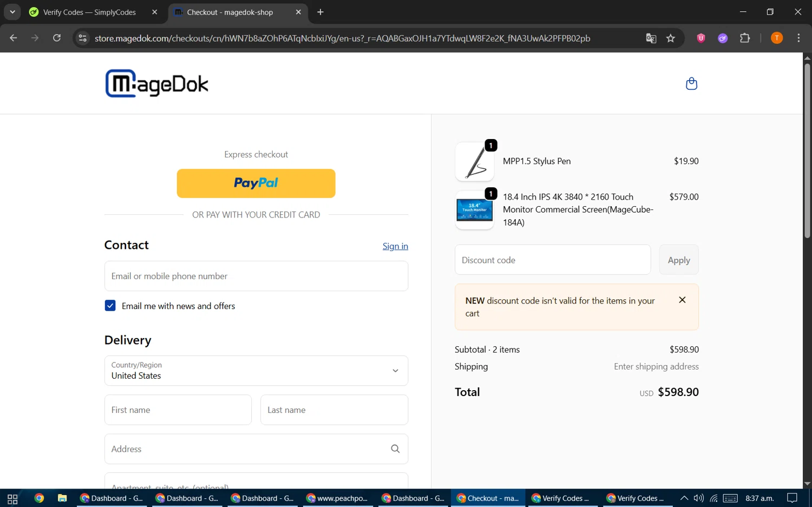The height and width of the screenshot is (507, 812).
Task: Open the network tray icon
Action: pyautogui.click(x=714, y=498)
